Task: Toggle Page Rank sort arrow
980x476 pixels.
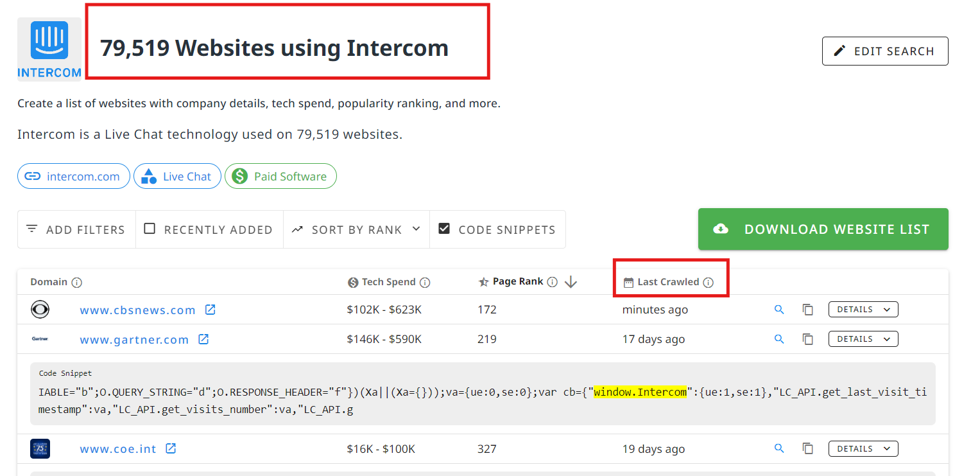Action: coord(571,282)
